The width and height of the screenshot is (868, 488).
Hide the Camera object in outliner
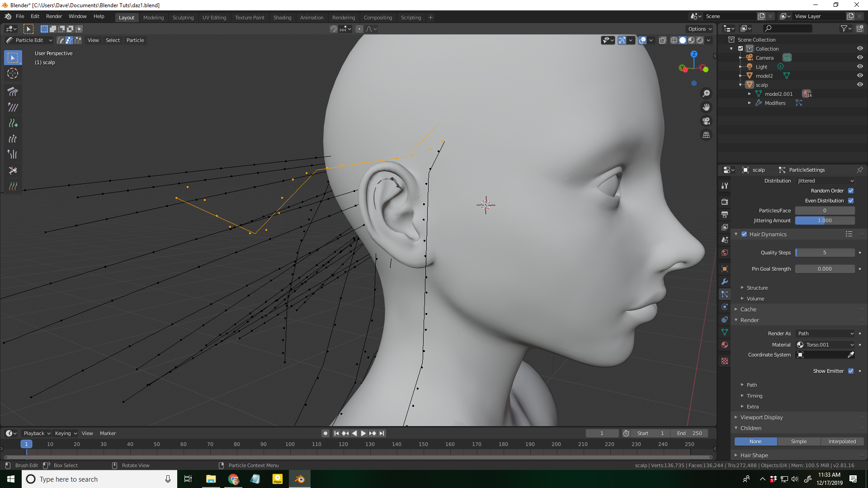coord(860,58)
